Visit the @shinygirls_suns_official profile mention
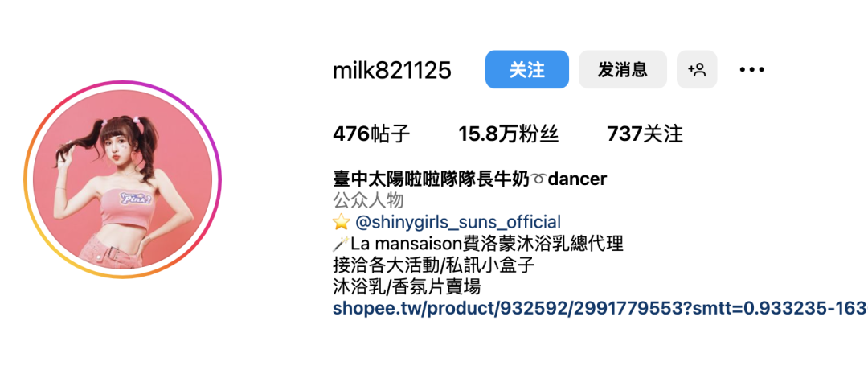 pos(458,223)
